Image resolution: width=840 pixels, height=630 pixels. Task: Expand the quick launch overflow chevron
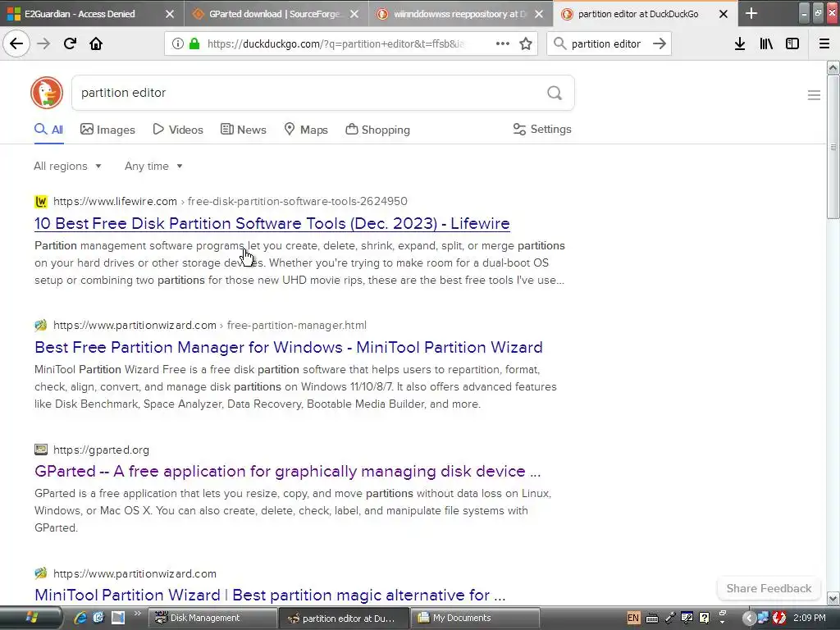coord(137,614)
